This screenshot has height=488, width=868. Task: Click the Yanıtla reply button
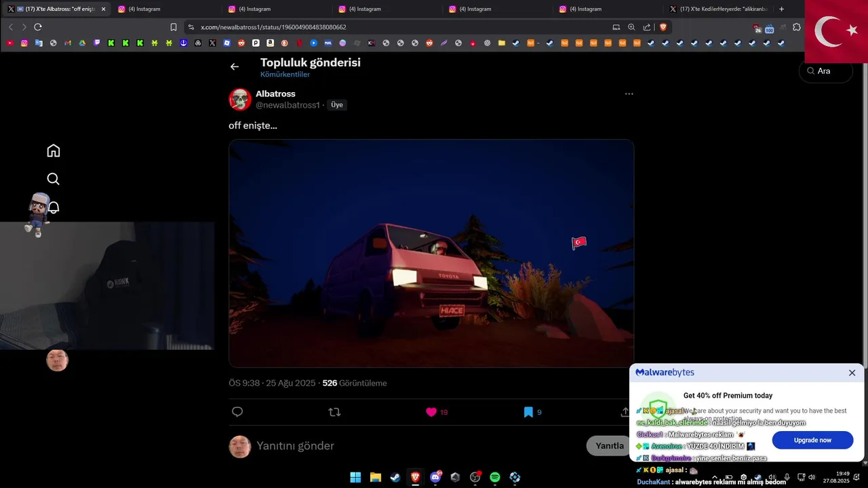click(609, 446)
